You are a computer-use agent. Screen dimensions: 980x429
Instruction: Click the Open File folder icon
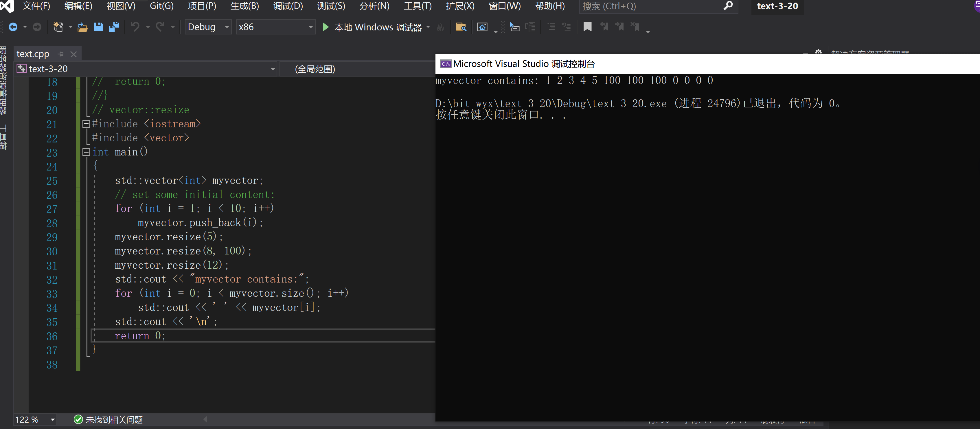click(x=82, y=27)
